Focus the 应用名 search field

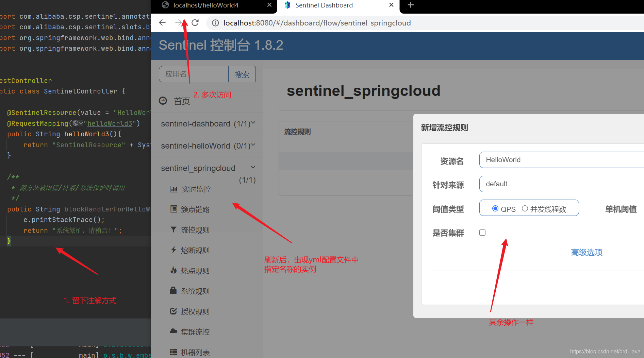pos(194,74)
